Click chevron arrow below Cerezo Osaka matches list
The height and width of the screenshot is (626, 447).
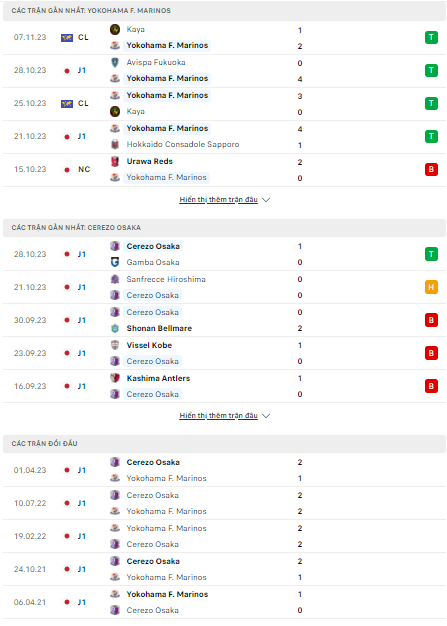coord(266,416)
